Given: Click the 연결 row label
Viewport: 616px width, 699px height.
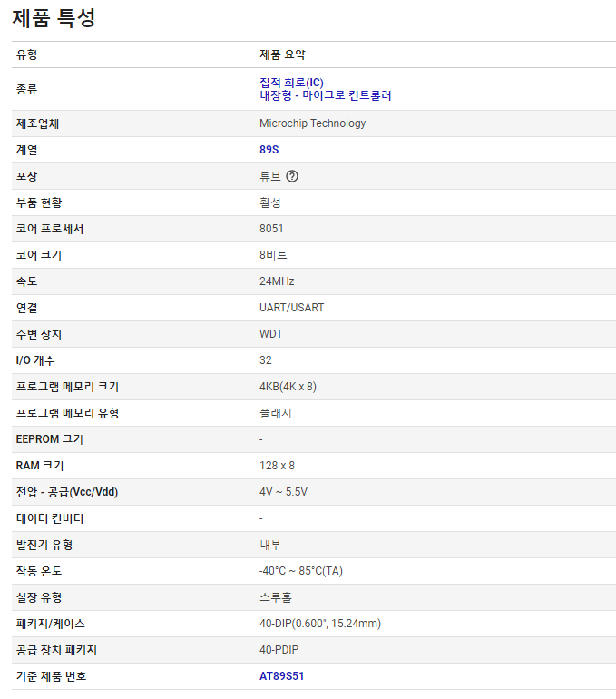Looking at the screenshot, I should 26,308.
